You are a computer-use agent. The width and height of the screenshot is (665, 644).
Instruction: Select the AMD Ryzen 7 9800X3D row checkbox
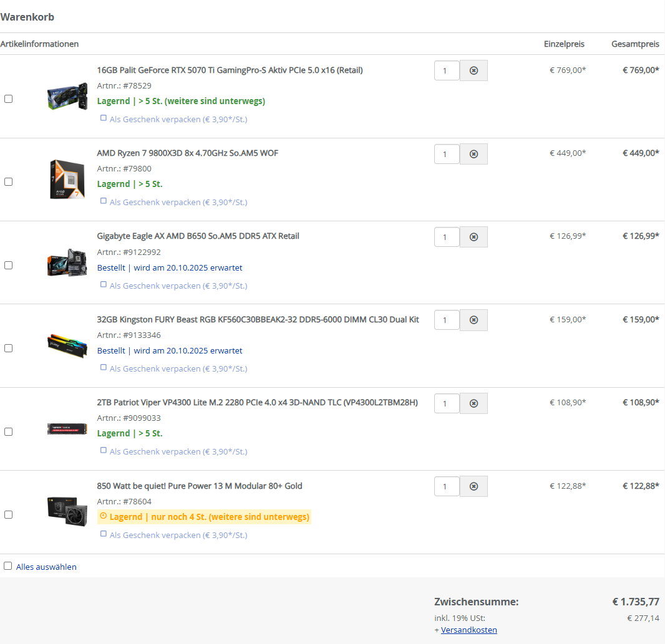(9, 182)
